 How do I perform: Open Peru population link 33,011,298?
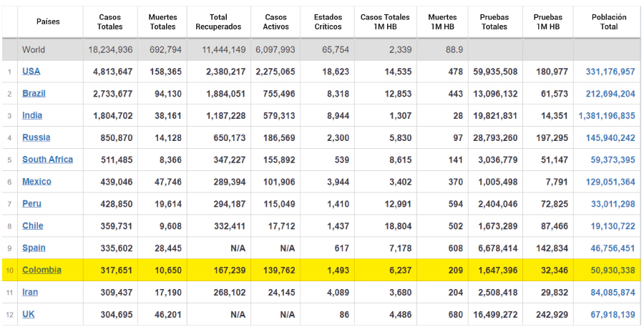tap(613, 204)
